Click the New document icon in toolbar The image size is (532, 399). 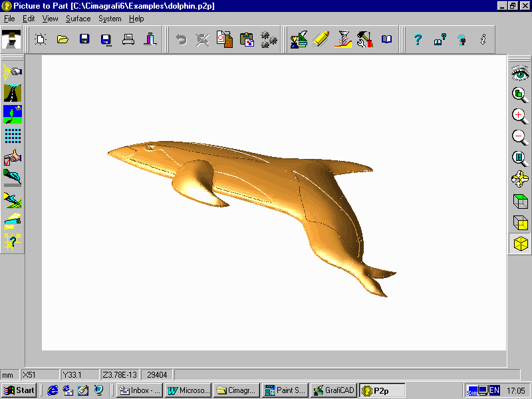[x=41, y=39]
